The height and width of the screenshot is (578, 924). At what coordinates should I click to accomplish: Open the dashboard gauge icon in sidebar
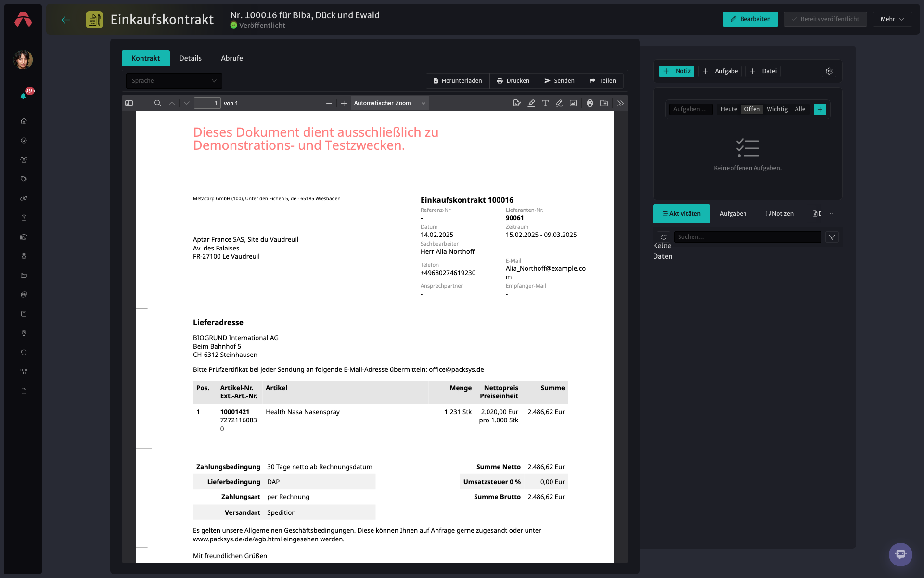(x=24, y=141)
